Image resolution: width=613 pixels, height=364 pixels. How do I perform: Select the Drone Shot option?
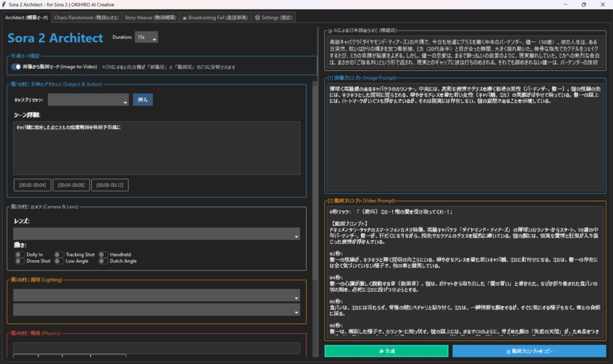pos(20,260)
